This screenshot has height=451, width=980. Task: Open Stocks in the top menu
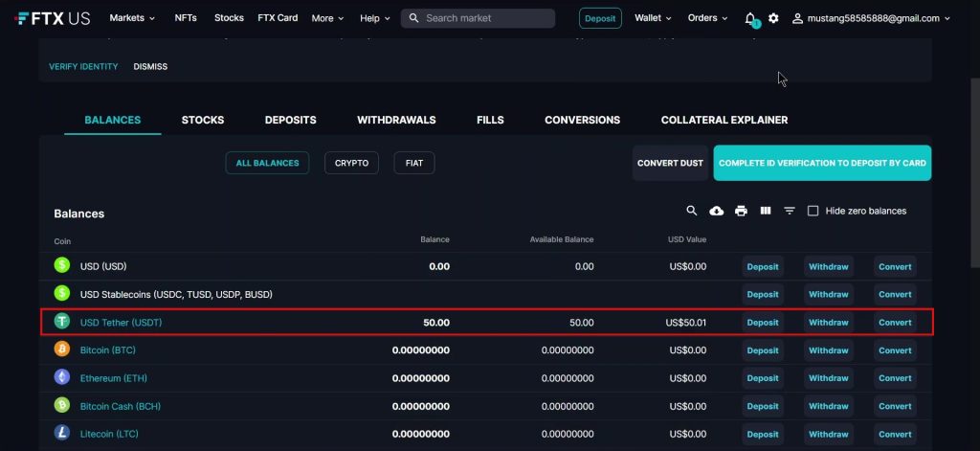click(x=229, y=18)
